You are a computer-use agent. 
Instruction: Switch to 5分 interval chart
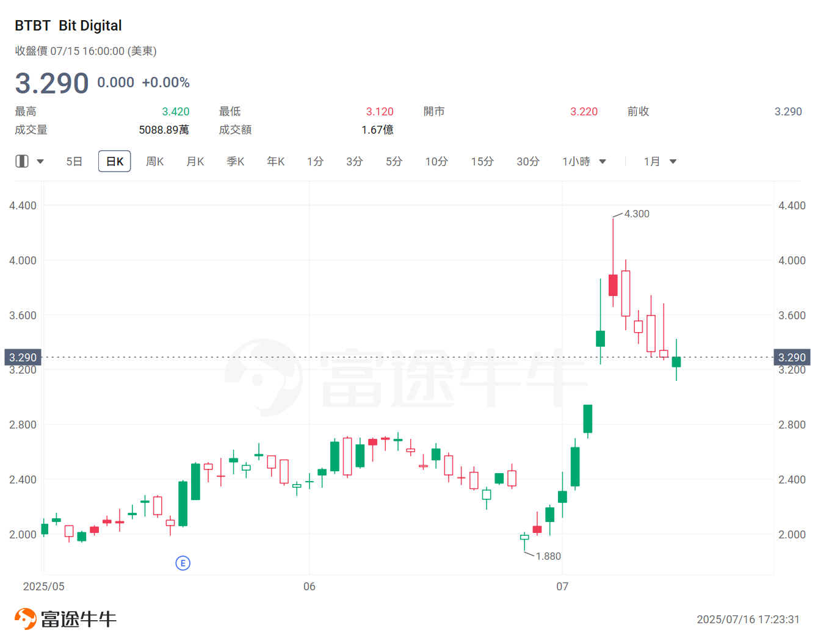point(394,162)
